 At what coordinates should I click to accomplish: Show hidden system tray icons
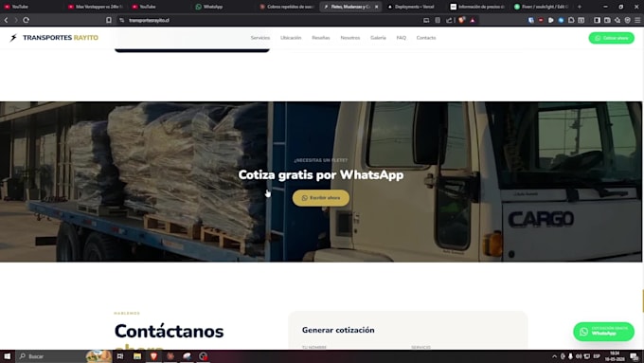click(554, 356)
